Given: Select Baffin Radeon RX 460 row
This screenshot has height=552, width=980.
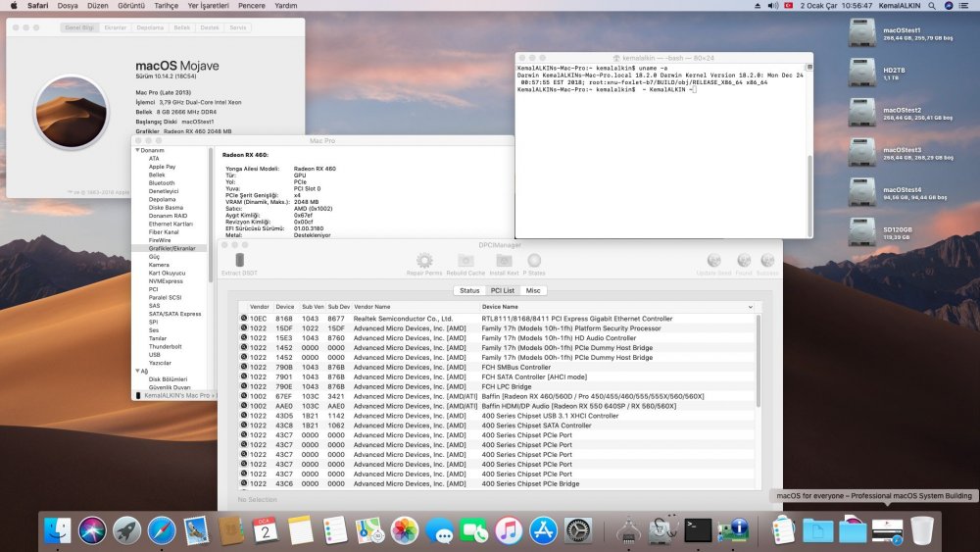Looking at the screenshot, I should [498, 396].
